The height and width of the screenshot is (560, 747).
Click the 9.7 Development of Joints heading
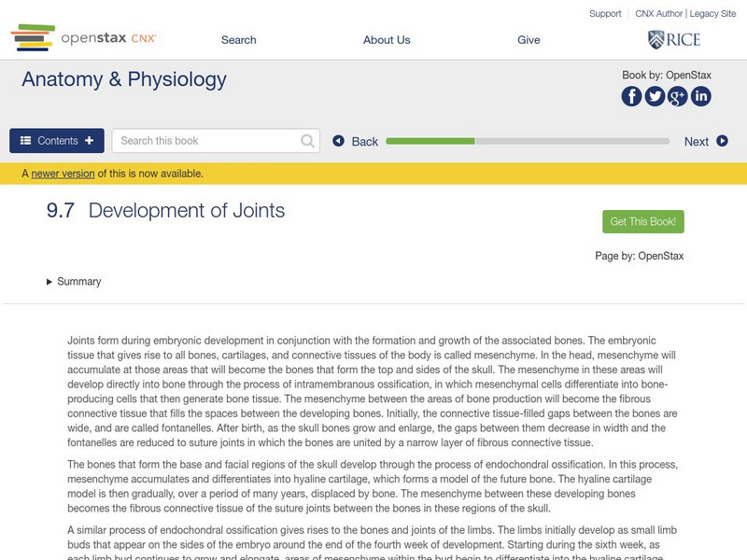click(165, 211)
